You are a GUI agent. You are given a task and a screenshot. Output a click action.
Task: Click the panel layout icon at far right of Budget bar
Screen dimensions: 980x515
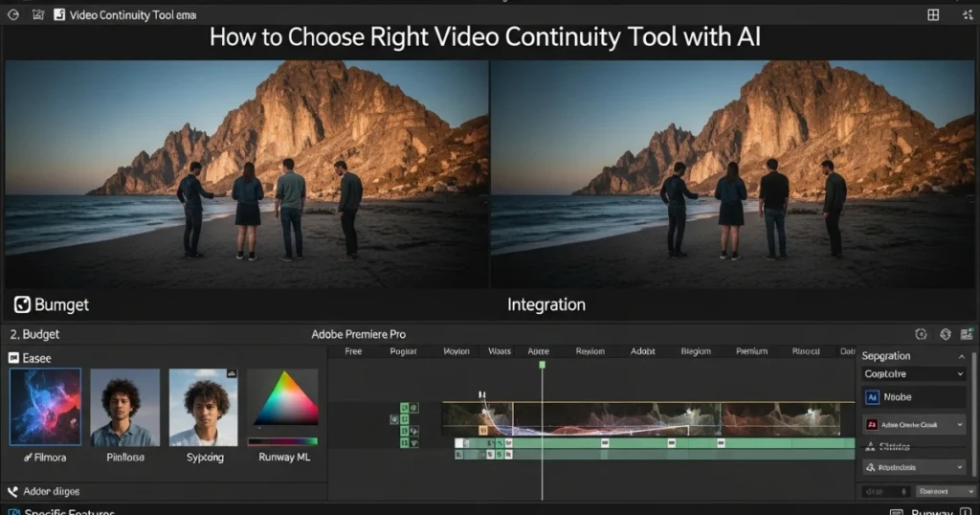pos(967,334)
